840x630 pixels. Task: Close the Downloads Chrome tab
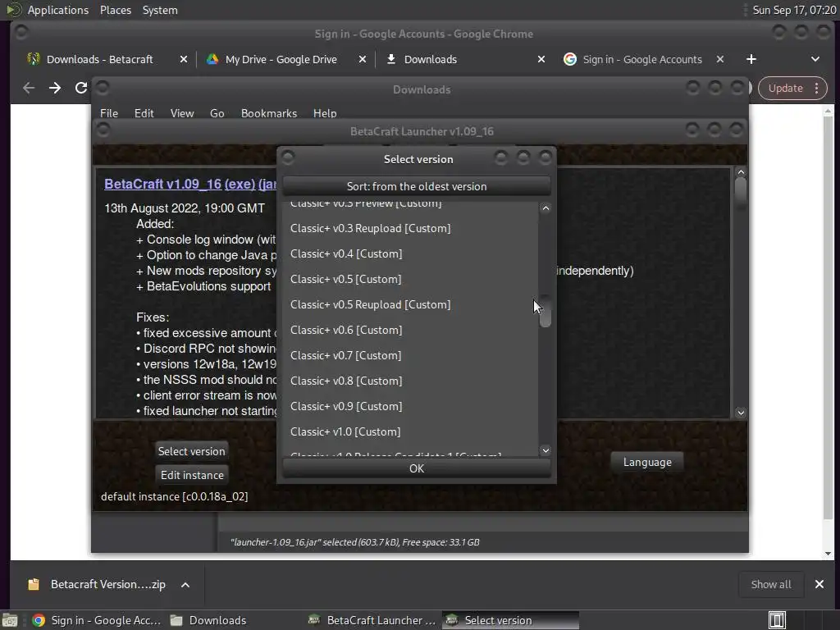tap(541, 59)
